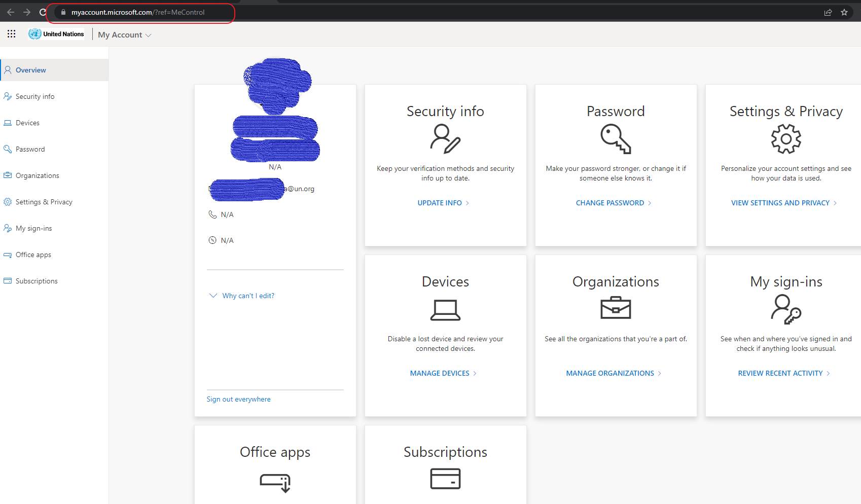Click the Security info card heading
Screen dimensions: 861x504
tap(445, 112)
